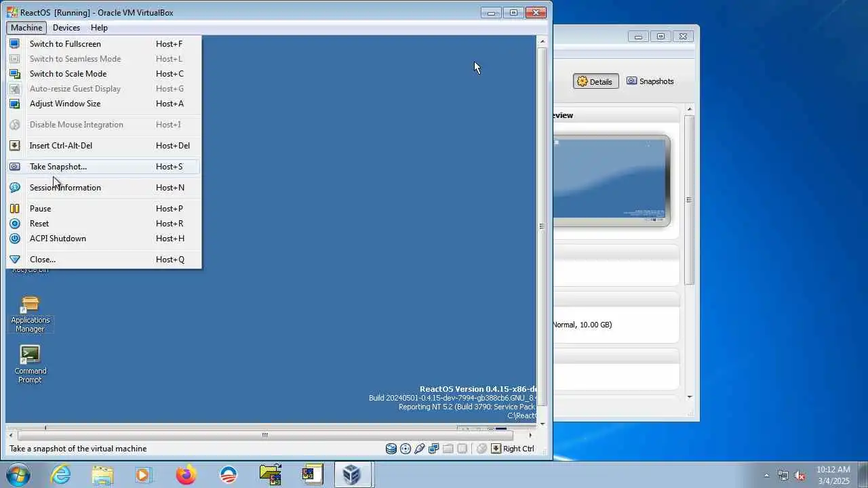
Task: Pause the virtual machine from menu
Action: coord(104,209)
